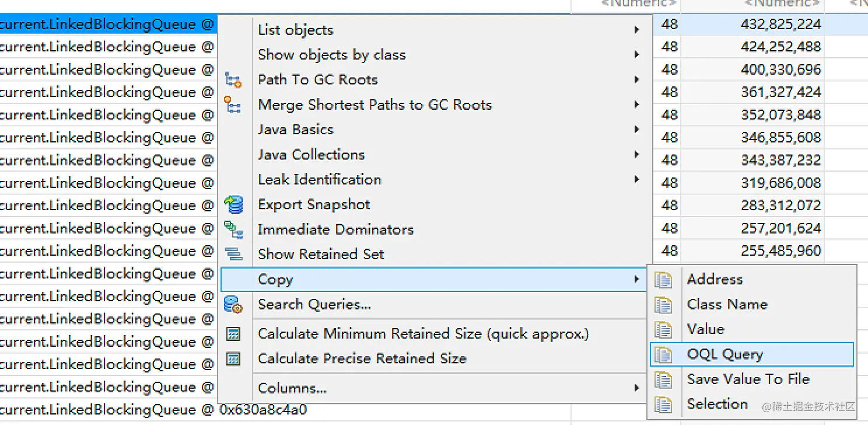Copy as OQL Query
This screenshot has width=868, height=425.
coord(751,355)
